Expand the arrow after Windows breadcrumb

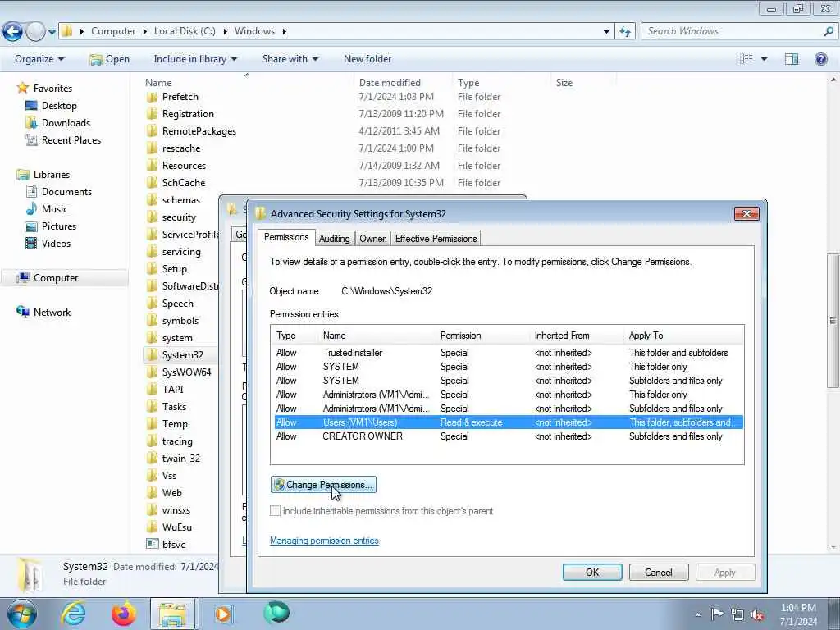285,32
